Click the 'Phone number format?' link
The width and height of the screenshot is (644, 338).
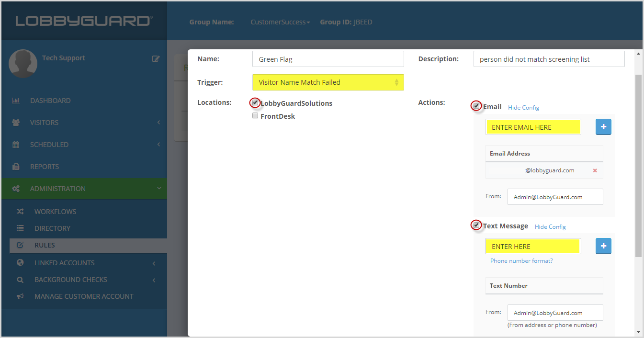coord(521,261)
